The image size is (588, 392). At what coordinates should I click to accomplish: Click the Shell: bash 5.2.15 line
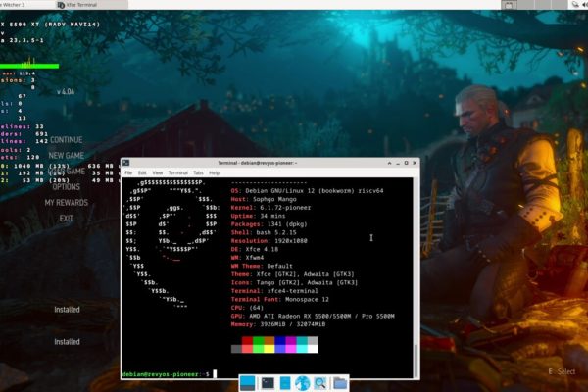[x=264, y=232]
